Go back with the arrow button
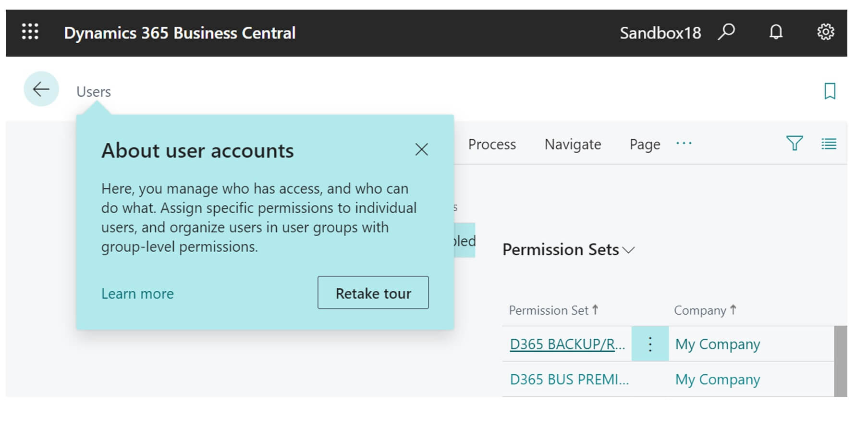 pos(41,89)
